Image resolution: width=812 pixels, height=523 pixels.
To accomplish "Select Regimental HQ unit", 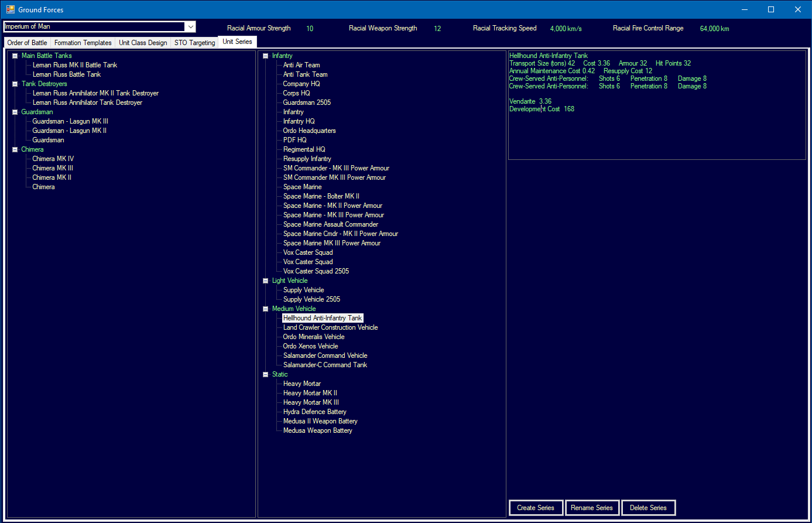I will pos(304,149).
